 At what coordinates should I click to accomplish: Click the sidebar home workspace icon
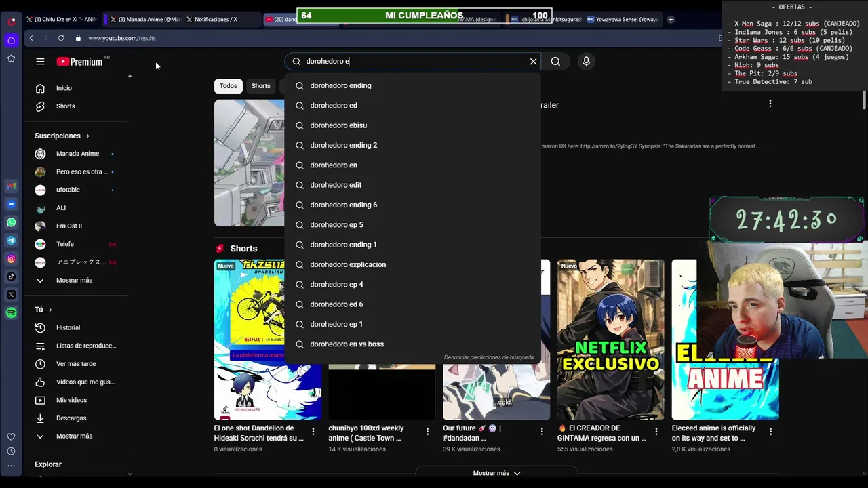[12, 40]
